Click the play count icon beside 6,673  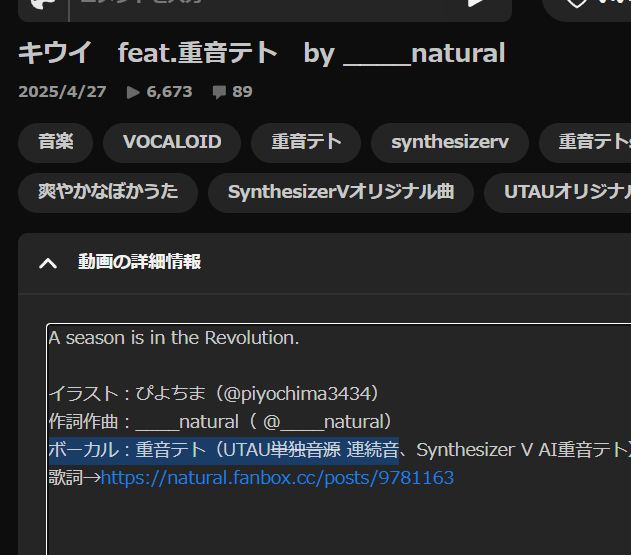coord(133,92)
